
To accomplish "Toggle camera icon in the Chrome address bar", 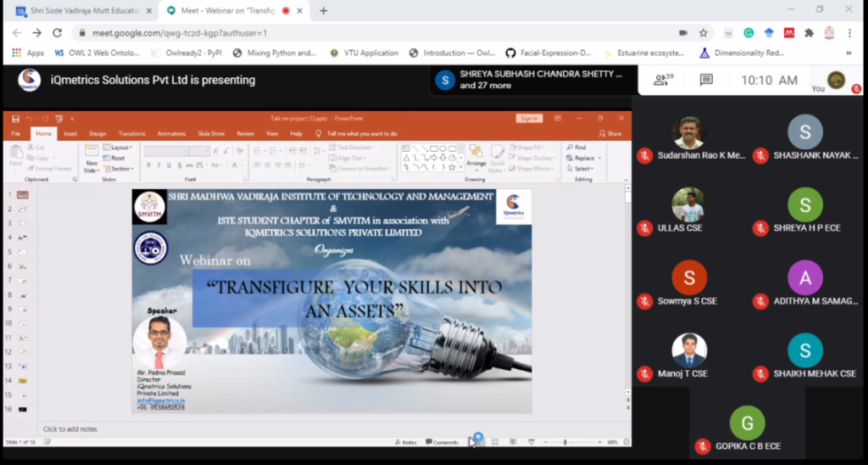I will coord(682,33).
